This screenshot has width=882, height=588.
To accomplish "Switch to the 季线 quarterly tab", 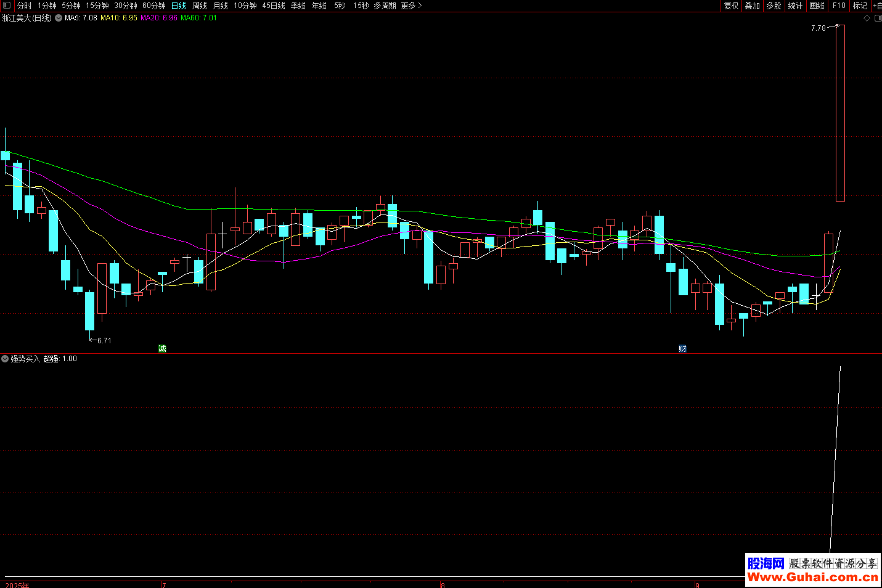I will (298, 6).
